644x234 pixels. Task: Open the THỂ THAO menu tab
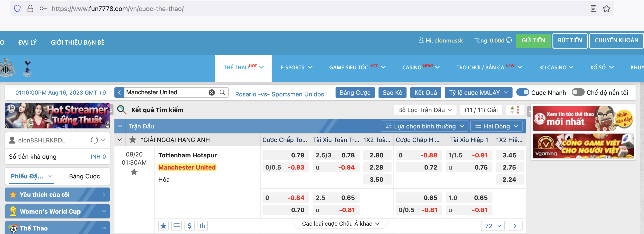coord(243,67)
